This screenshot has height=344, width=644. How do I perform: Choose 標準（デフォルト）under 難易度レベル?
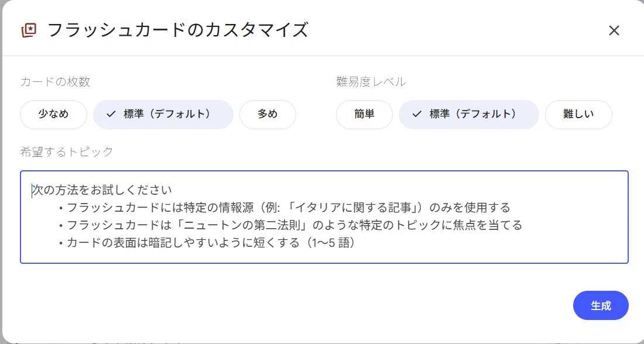(468, 115)
